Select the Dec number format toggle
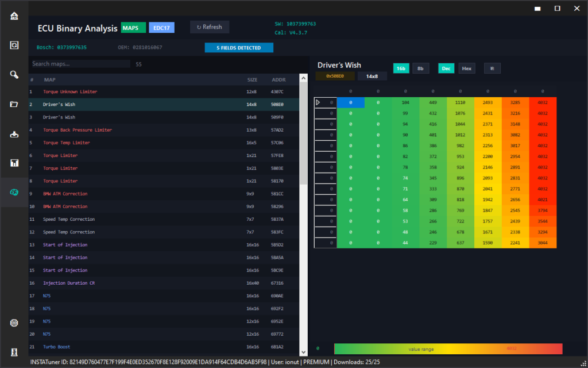 [x=446, y=68]
